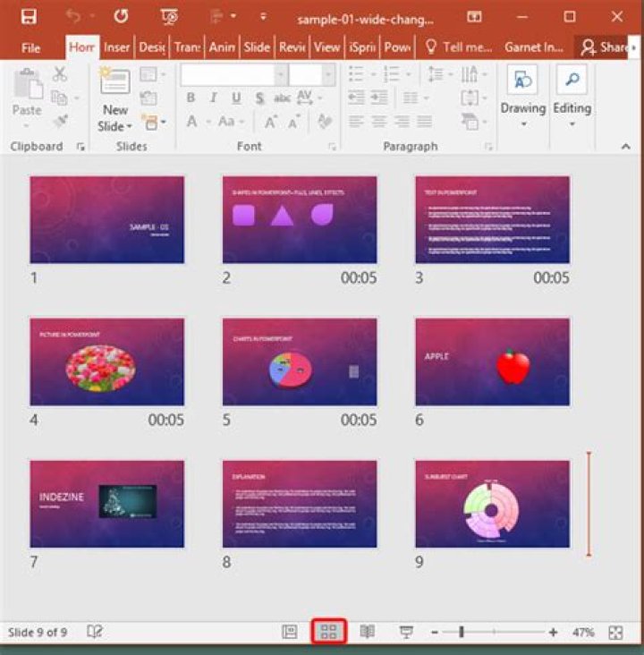Click the Share button
This screenshot has width=644, height=655.
point(605,47)
